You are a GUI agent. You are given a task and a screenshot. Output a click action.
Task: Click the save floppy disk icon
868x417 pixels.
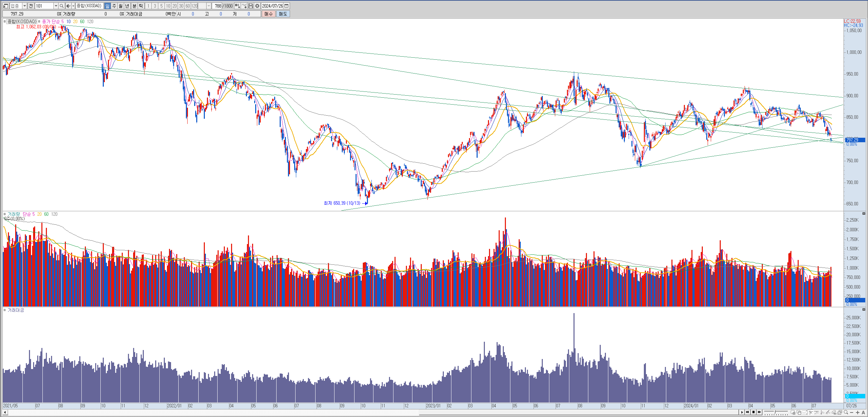point(251,6)
